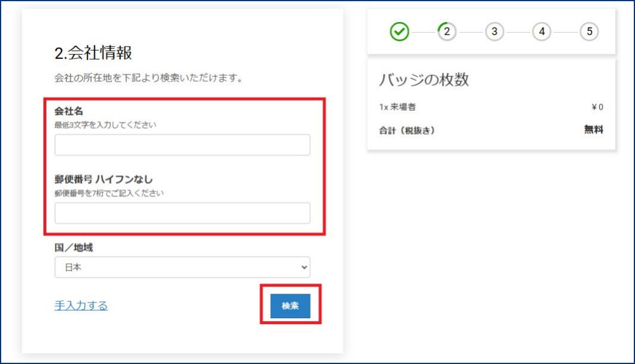This screenshot has height=364, width=635.
Task: Open the country list to change region
Action: [182, 267]
